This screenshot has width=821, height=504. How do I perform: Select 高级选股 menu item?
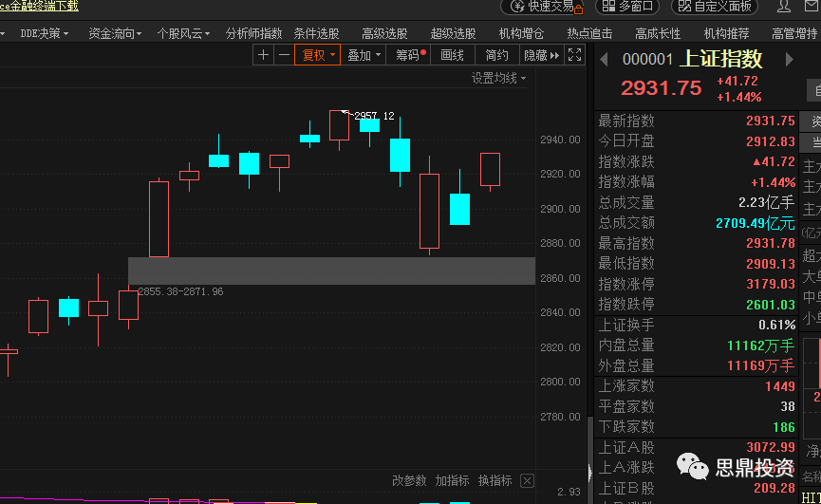pos(384,33)
